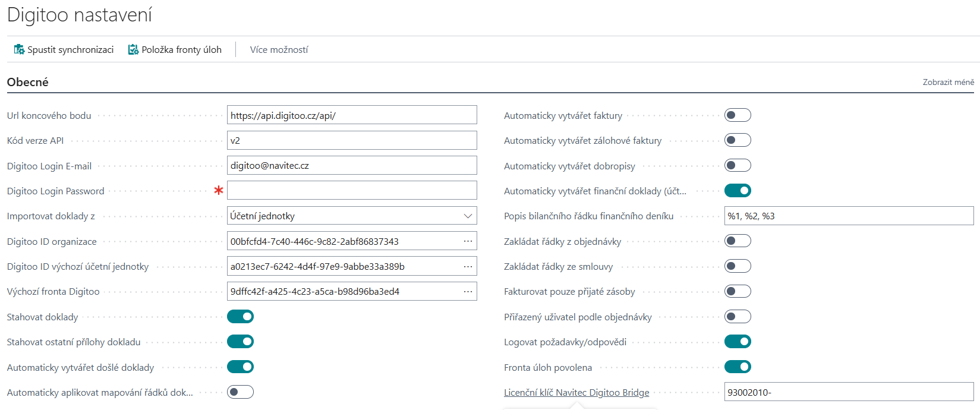Toggle Automaticky vytvářet zálohové faktury switch
The image size is (980, 410).
tap(738, 140)
